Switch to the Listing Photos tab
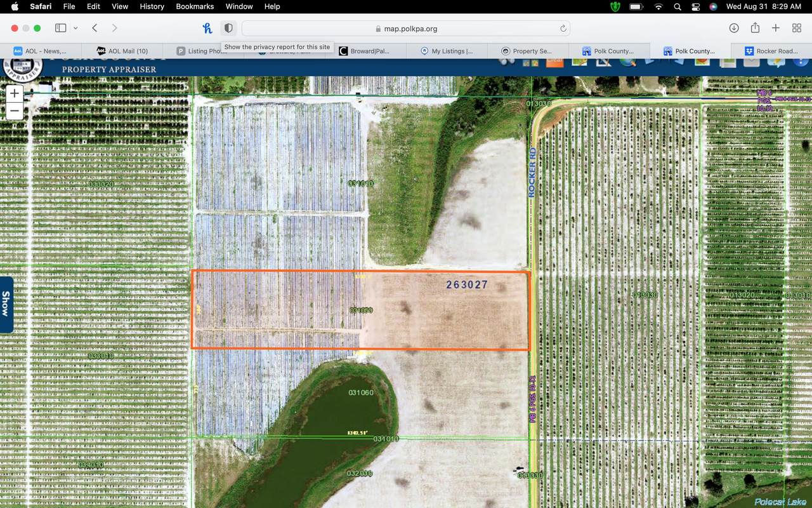The image size is (812, 508). pos(203,51)
